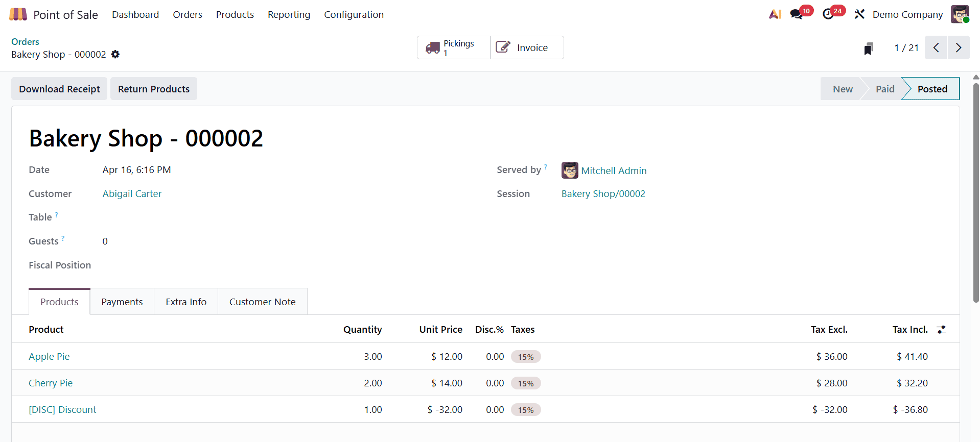
Task: Open the order settings gear icon
Action: 115,54
